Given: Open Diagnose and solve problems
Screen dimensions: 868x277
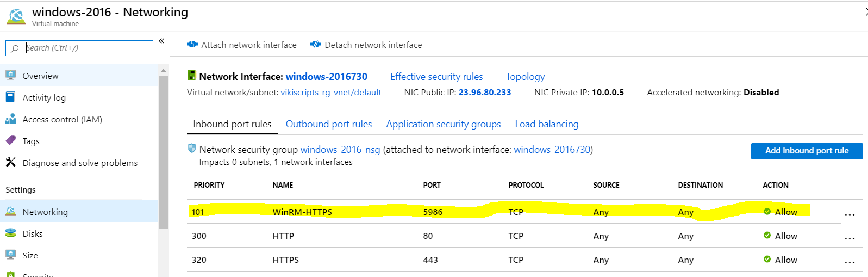Looking at the screenshot, I should (80, 163).
